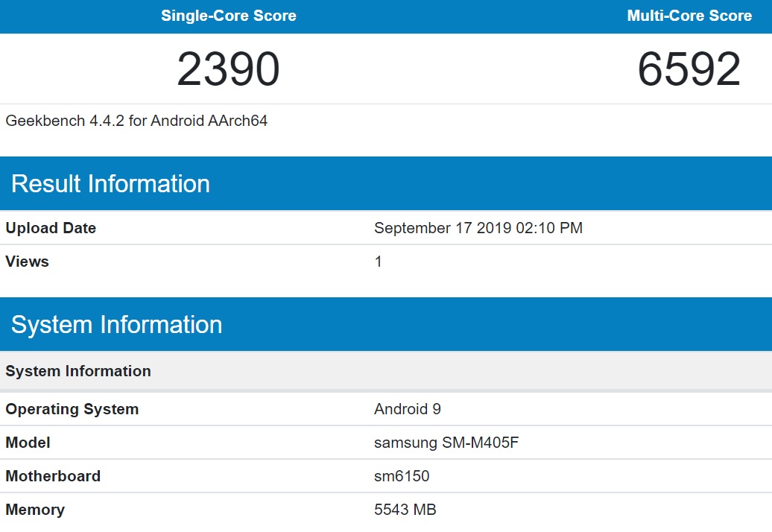Screen dimensions: 772x532
Task: Click the System Information sub-header row
Action: click(78, 370)
